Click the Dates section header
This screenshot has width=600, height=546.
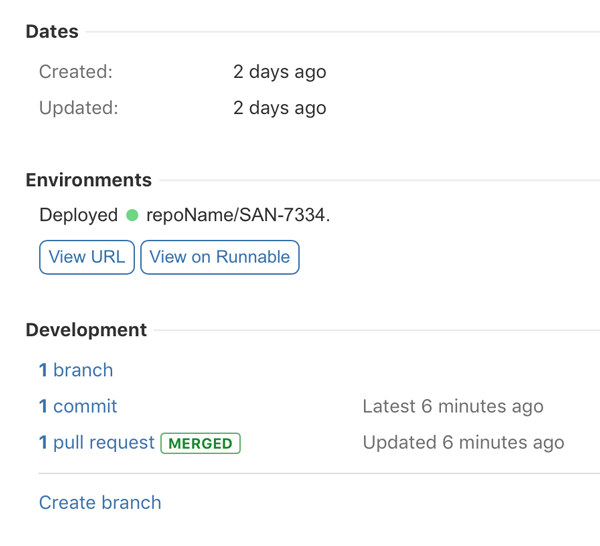[52, 31]
